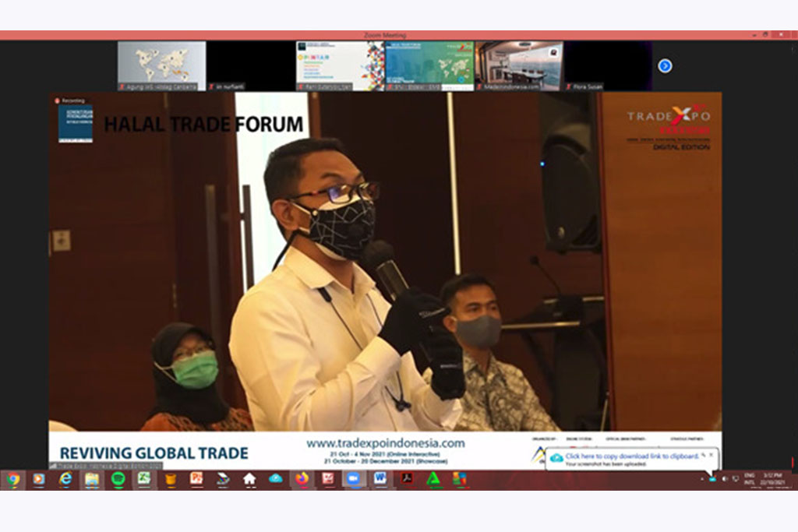Open network status in the system tray
Viewport: 798px width, 532px height.
click(735, 479)
